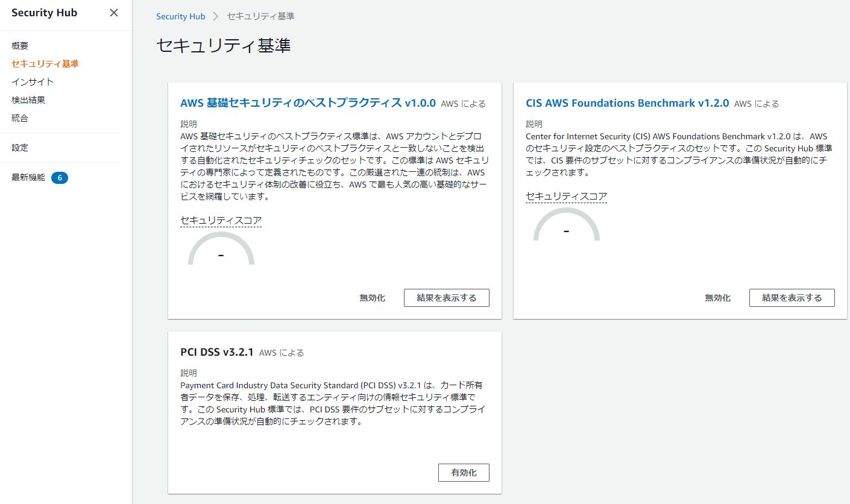Click 無効化 on the AWS 基礎セキュリティ card
Screen dimensions: 850x504
[x=373, y=298]
